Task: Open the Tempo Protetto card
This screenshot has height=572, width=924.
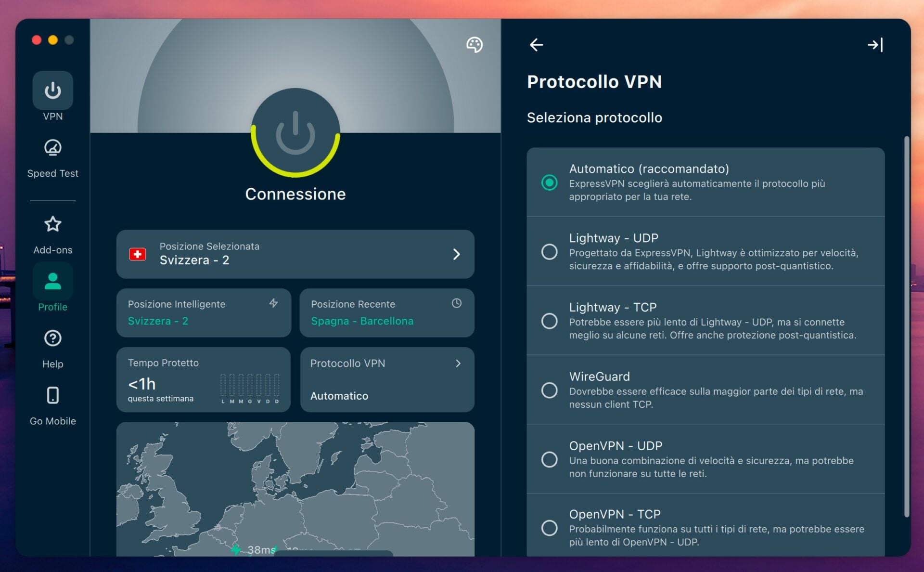Action: [x=204, y=379]
